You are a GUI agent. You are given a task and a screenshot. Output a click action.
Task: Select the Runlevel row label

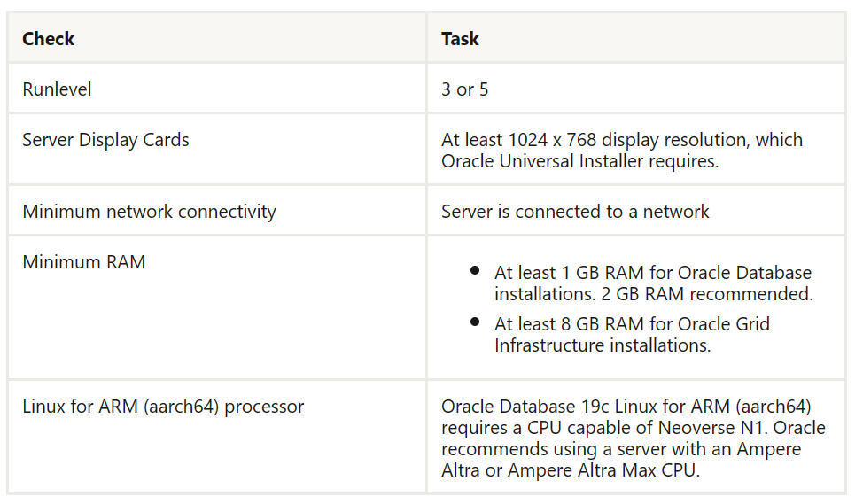point(57,89)
